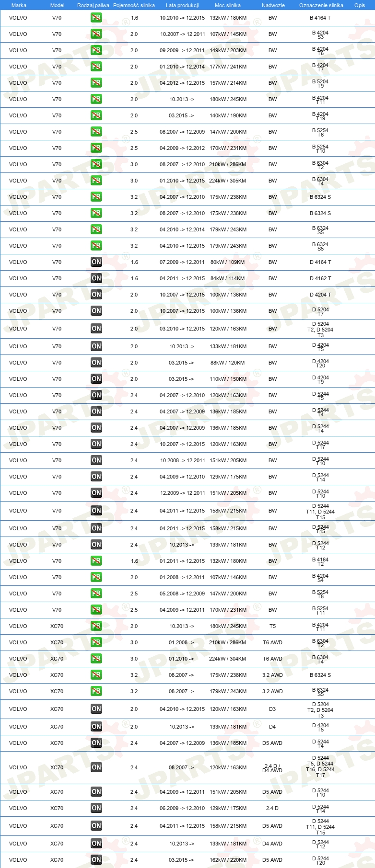This screenshot has width=375, height=868.
Task: Click the 162kW / 220KM power value
Action: pyautogui.click(x=228, y=860)
